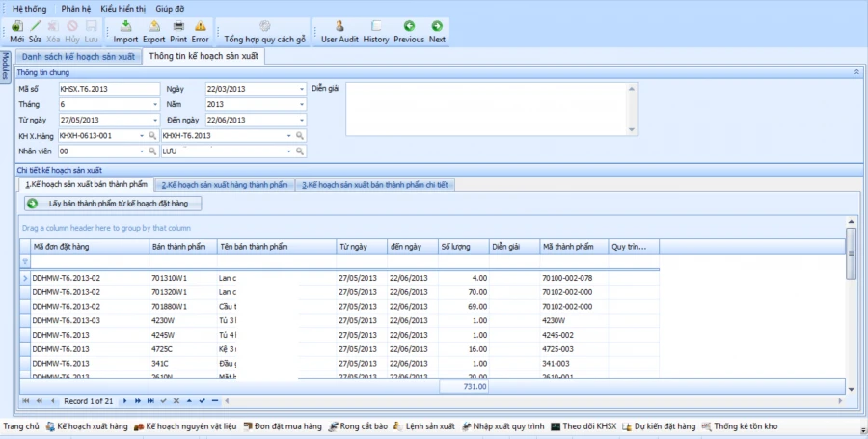This screenshot has width=868, height=439.
Task: Select Kế hoạch sản xuất bán thành phẩm tab
Action: click(x=87, y=184)
